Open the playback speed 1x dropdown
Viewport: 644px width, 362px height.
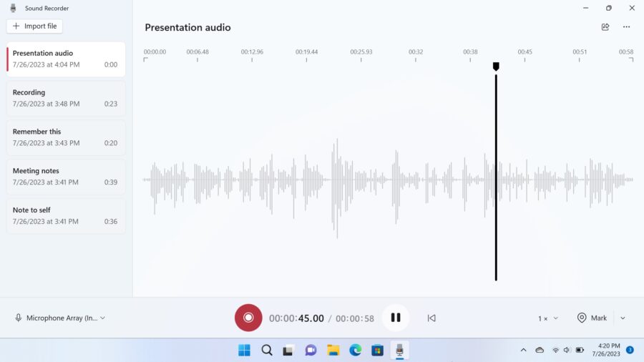click(548, 318)
